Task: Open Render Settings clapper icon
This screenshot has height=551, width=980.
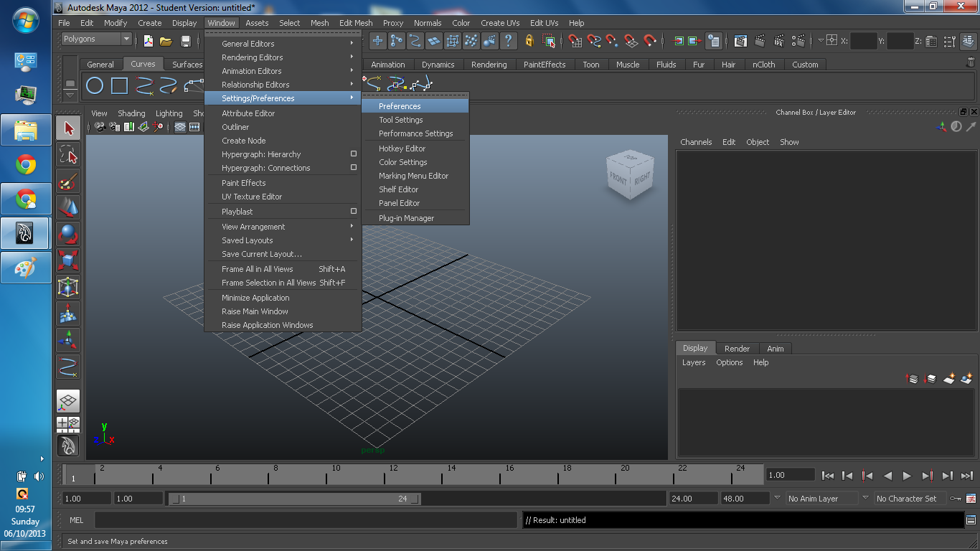Action: click(x=798, y=41)
